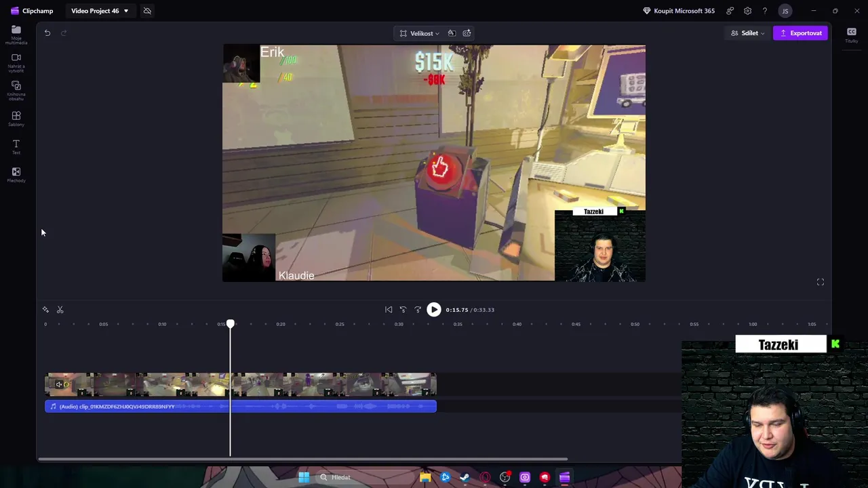Click the timeline horizontal scrollbar
Viewport: 868px width, 488px height.
[302, 459]
